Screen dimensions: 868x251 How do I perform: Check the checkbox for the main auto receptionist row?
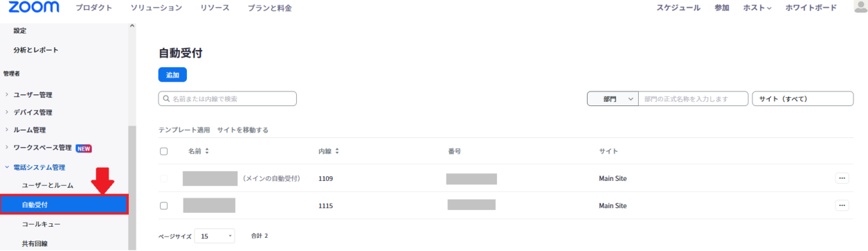point(164,178)
